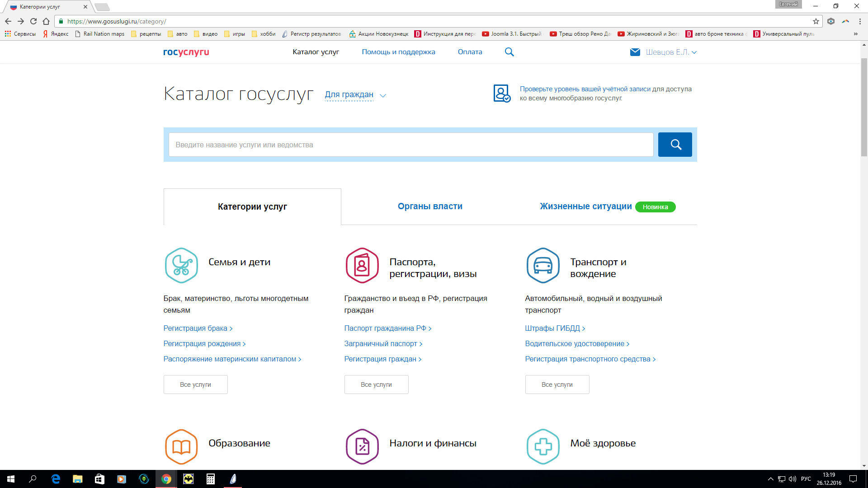Click the Образование category icon

click(x=181, y=443)
